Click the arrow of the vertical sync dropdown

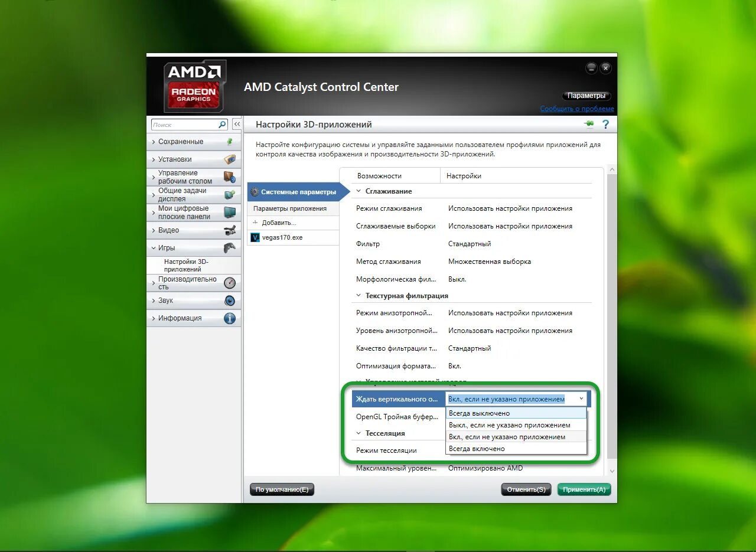point(581,399)
